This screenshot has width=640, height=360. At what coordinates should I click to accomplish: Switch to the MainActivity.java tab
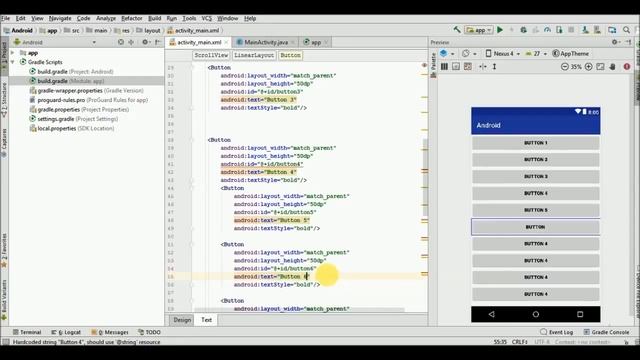click(x=266, y=42)
